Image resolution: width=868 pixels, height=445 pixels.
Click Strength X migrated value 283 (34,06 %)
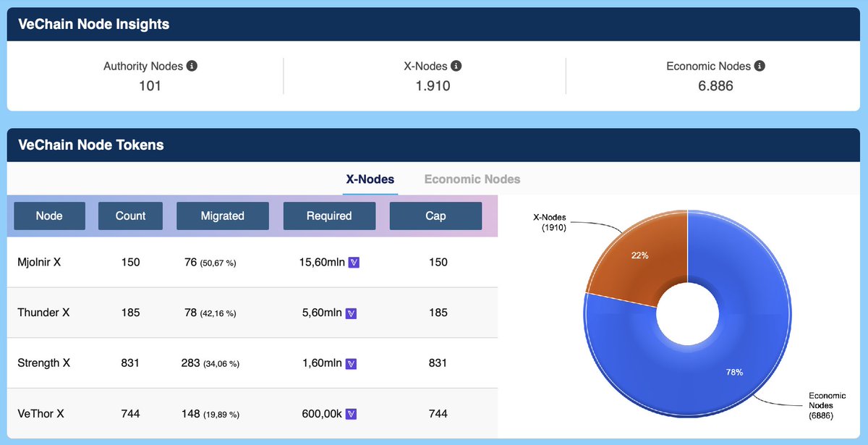(x=210, y=363)
